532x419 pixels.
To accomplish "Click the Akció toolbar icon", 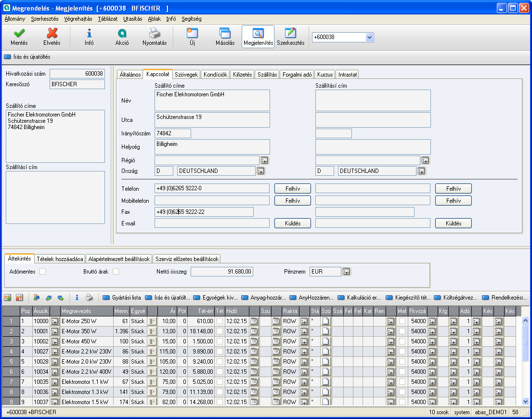I will click(x=122, y=33).
